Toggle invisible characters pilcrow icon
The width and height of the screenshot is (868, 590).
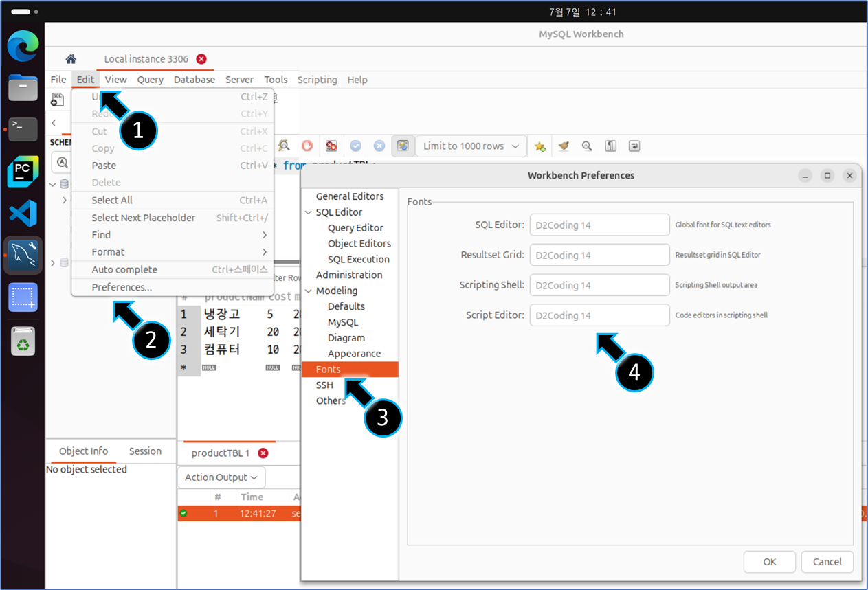[x=610, y=146]
